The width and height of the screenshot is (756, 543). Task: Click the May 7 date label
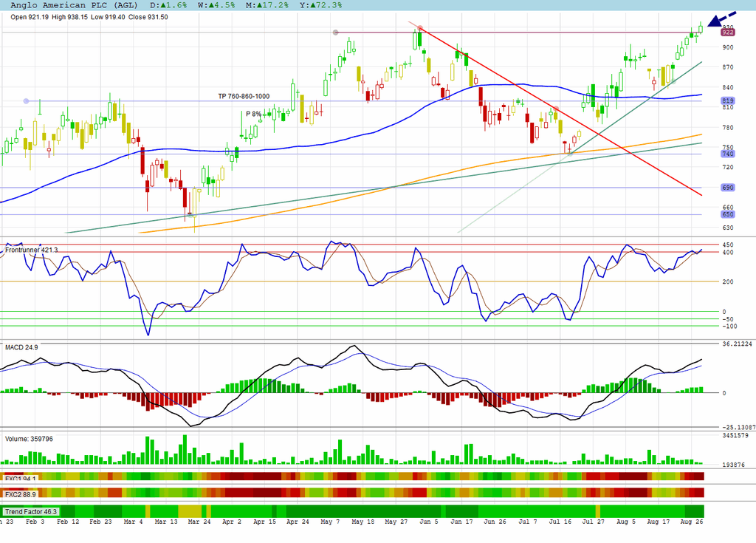(330, 522)
